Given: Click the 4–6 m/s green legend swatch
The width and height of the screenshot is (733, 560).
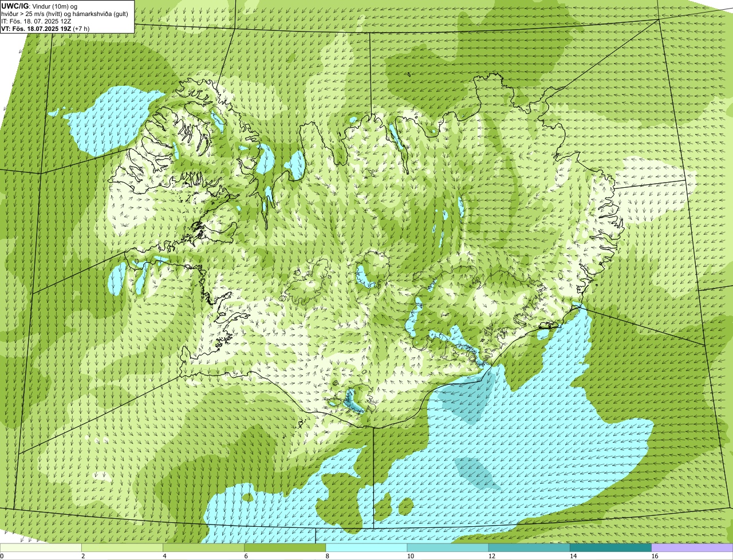Looking at the screenshot, I should coord(203,547).
